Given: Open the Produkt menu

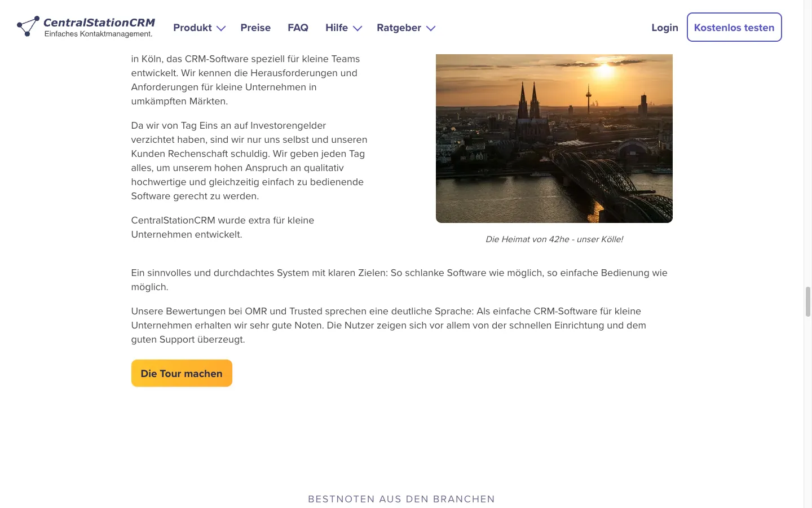Looking at the screenshot, I should point(192,28).
